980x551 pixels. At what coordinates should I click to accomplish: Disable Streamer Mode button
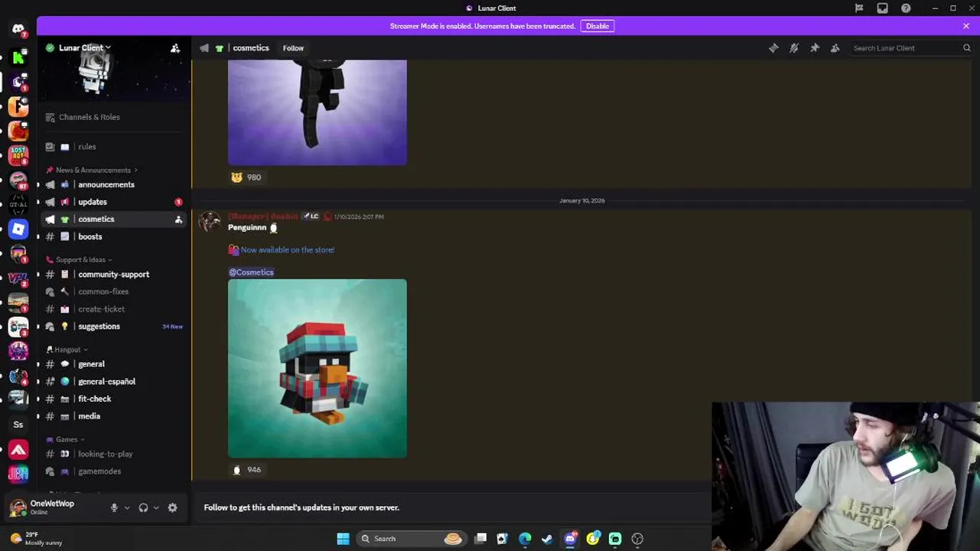[597, 26]
